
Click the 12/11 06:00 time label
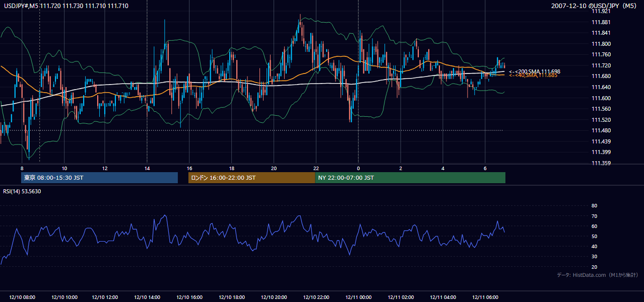pos(485,297)
